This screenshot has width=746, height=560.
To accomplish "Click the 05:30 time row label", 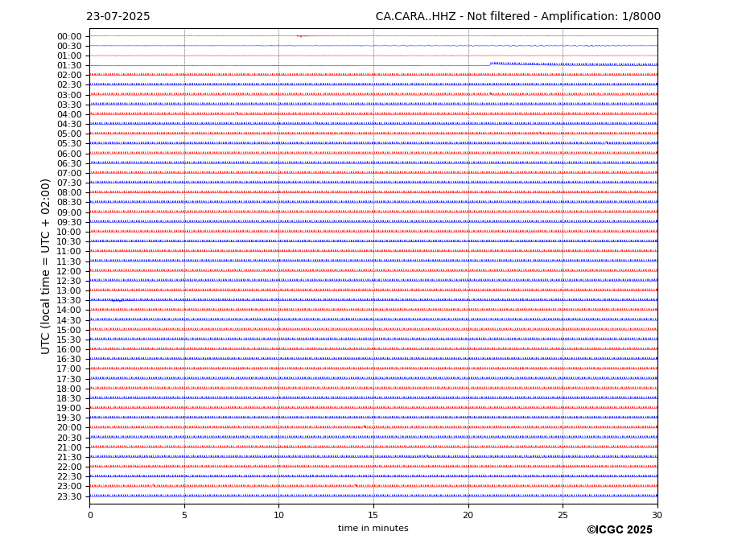I will [69, 144].
